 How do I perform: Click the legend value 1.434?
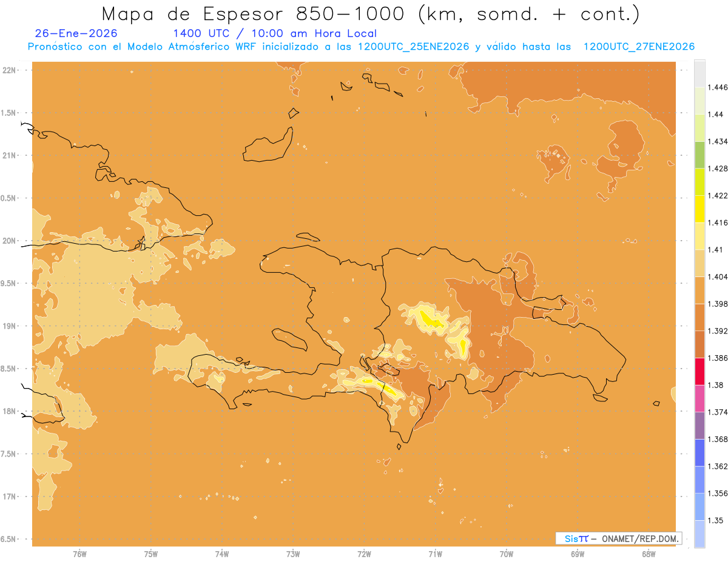pos(717,141)
